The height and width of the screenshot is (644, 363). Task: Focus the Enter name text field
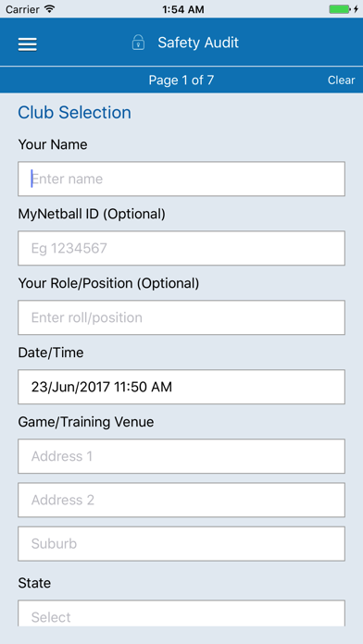(181, 179)
